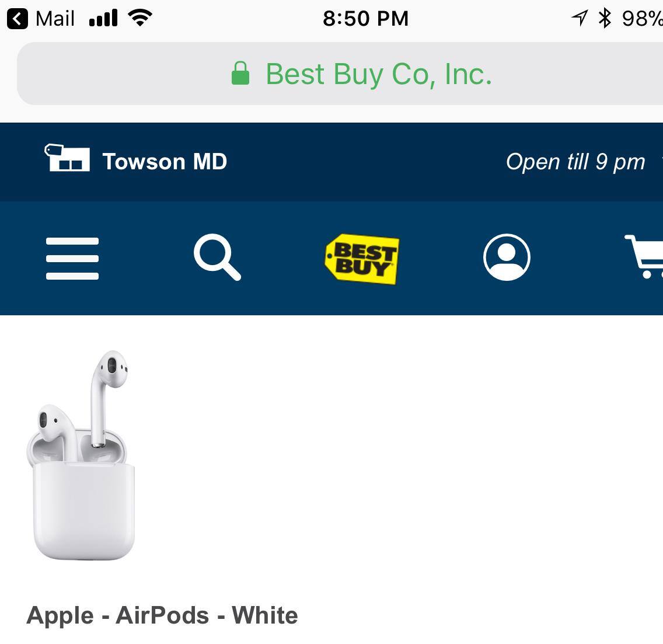
Task: Return to Mail app label
Action: click(x=55, y=19)
